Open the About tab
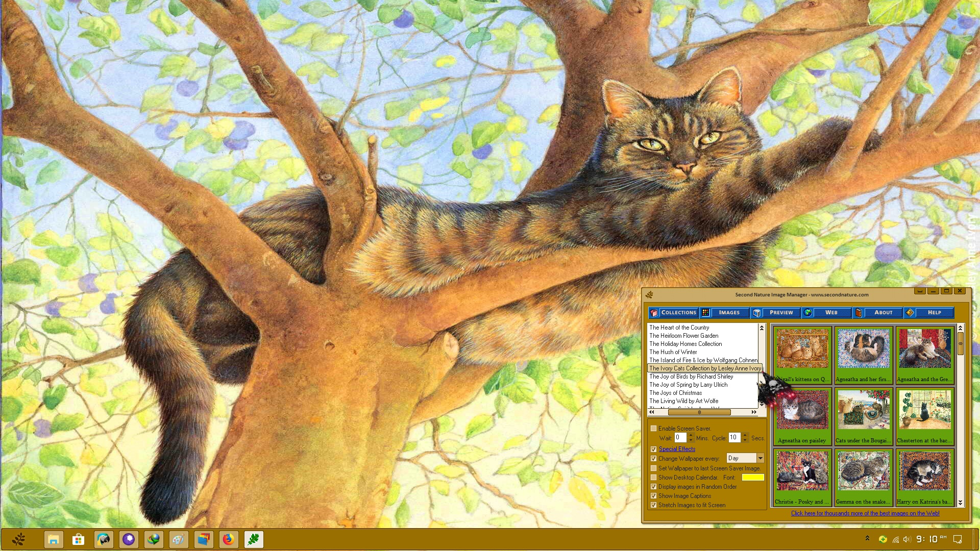 [877, 313]
